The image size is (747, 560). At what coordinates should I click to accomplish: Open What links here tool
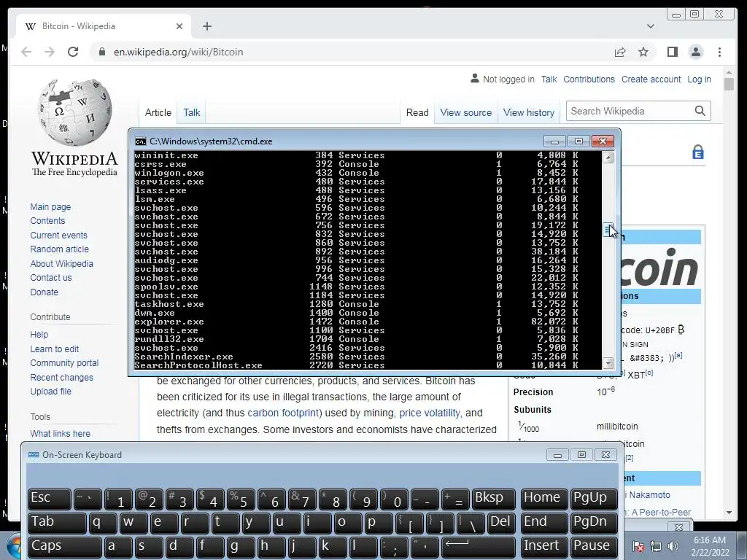click(x=60, y=433)
